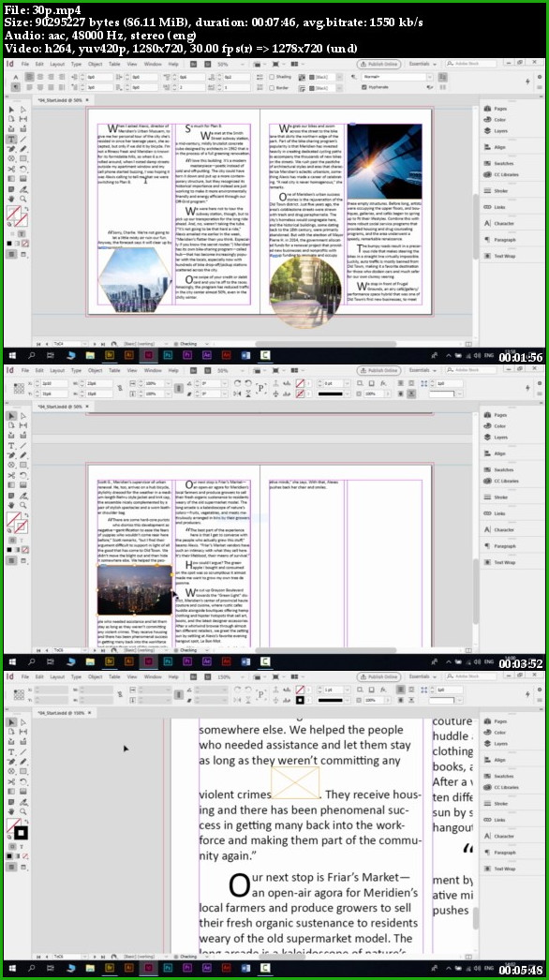The width and height of the screenshot is (549, 980).
Task: Open the Window menu in the 00:03:52 frame
Action: 153,371
